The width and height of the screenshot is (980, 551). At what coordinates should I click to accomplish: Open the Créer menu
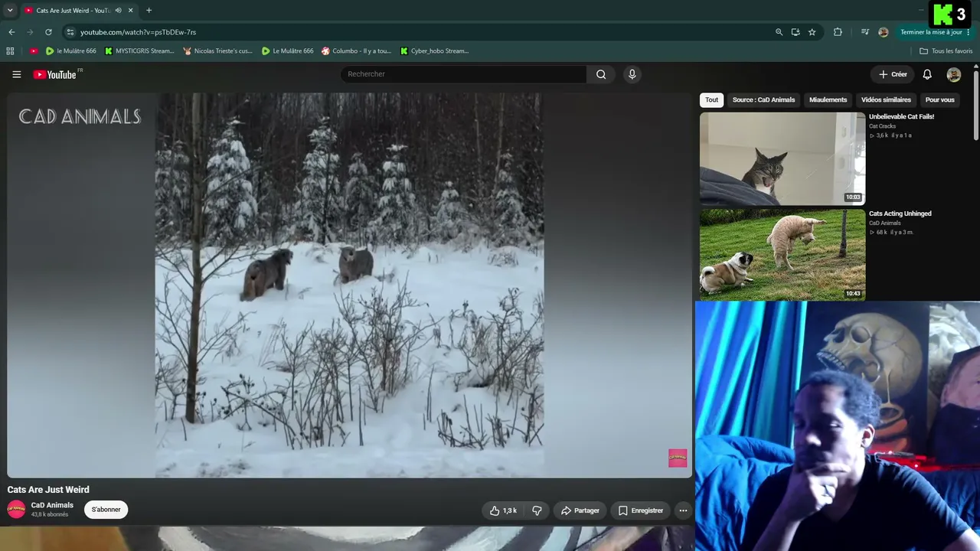[893, 74]
